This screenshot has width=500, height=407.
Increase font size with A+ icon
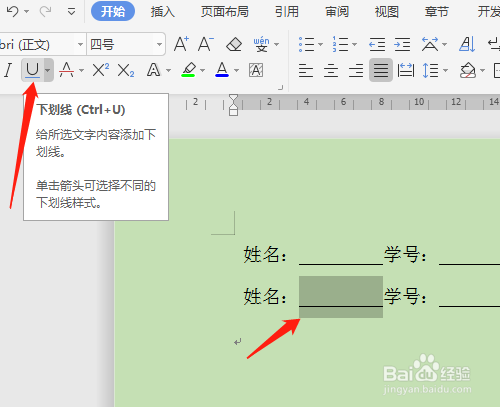[x=181, y=44]
